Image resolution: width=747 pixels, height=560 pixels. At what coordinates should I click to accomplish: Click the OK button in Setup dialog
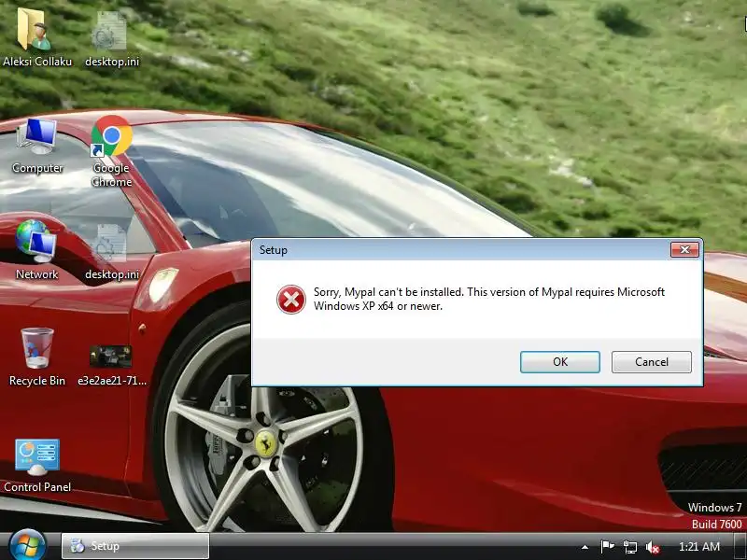(559, 362)
